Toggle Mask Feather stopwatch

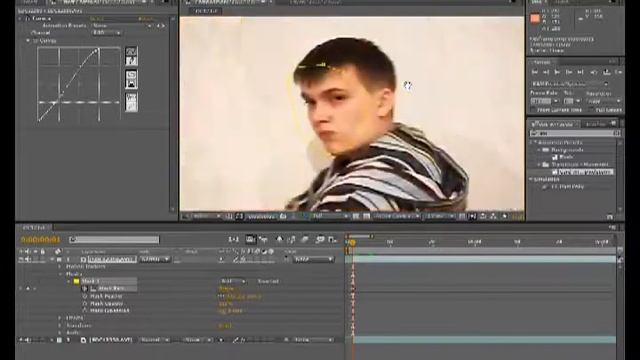click(x=85, y=296)
